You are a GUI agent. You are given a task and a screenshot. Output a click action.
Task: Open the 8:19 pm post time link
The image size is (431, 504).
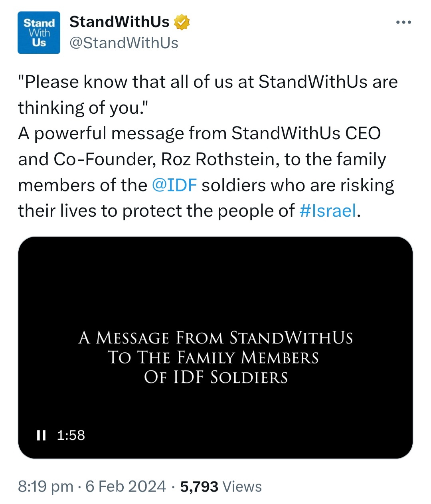click(x=46, y=486)
